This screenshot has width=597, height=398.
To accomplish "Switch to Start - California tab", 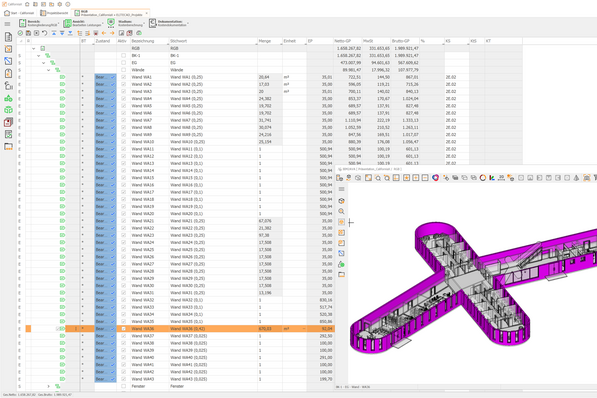I will [x=19, y=13].
